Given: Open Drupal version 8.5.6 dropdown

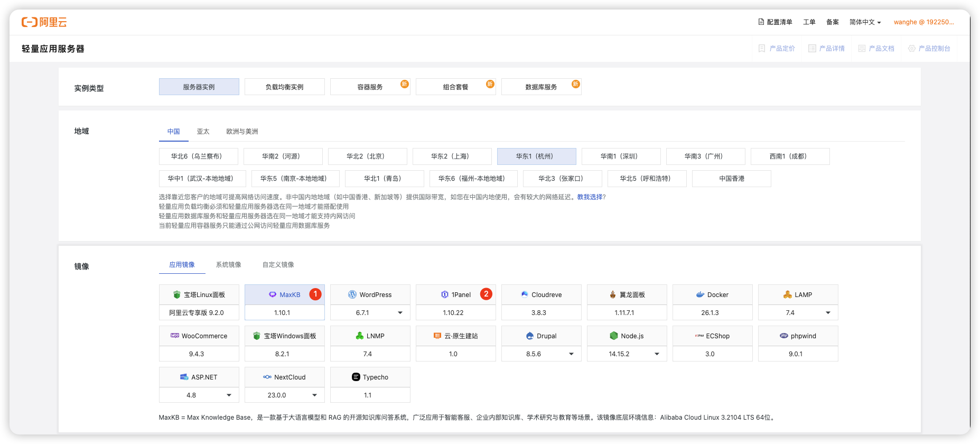Looking at the screenshot, I should click(542, 354).
